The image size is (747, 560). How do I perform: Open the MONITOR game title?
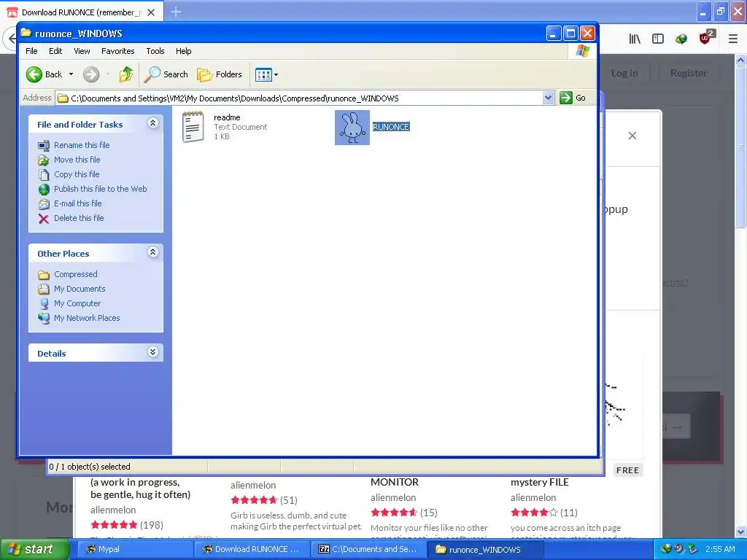pyautogui.click(x=395, y=482)
